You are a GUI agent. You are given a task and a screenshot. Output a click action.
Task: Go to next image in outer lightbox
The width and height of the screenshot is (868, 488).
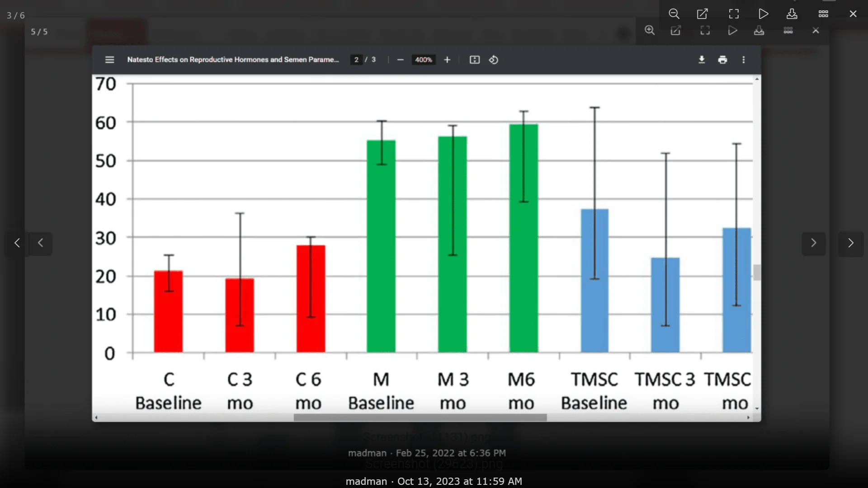click(851, 243)
